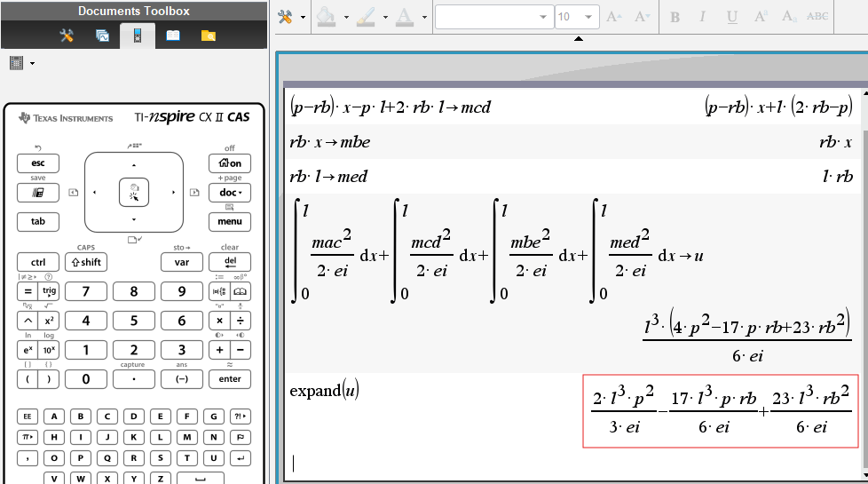Viewport: 868px width, 484px height.
Task: Open the Utilities book icon tab
Action: (x=173, y=36)
